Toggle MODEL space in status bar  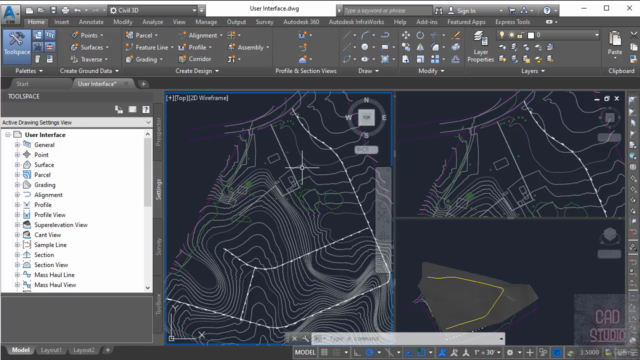click(305, 352)
